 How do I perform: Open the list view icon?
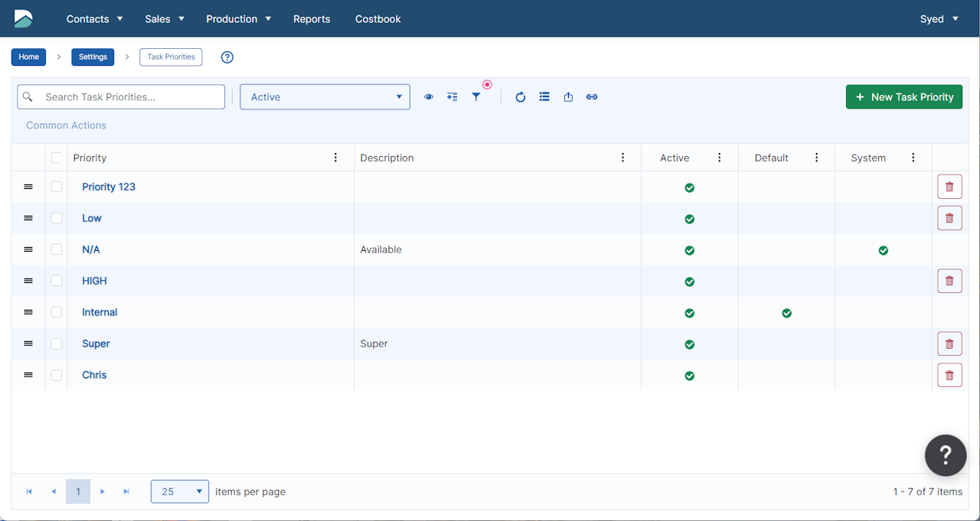(544, 97)
